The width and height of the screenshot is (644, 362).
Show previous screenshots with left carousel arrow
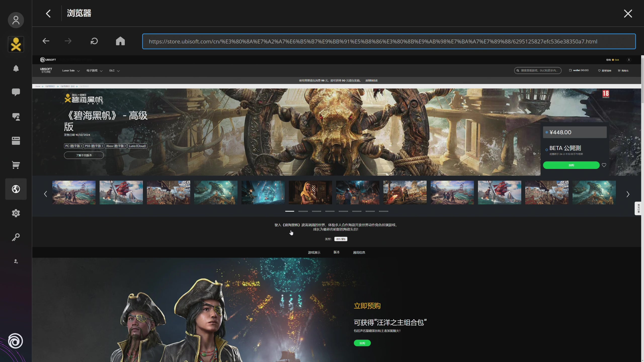(46, 194)
